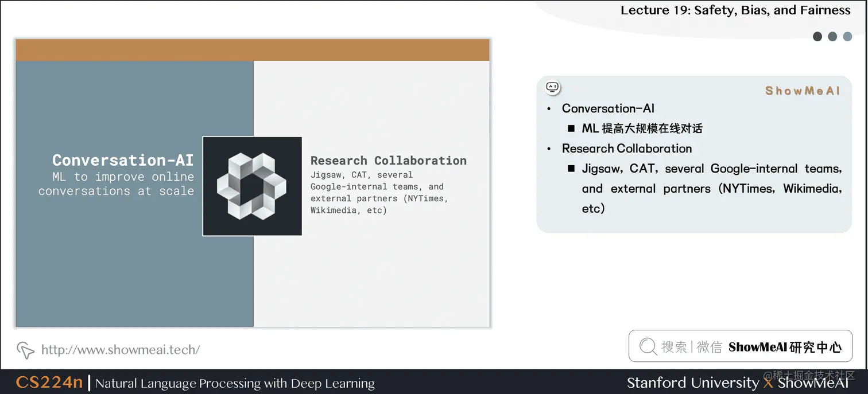Image resolution: width=868 pixels, height=394 pixels.
Task: Select the Research Collaboration heading on the slide
Action: 389,161
